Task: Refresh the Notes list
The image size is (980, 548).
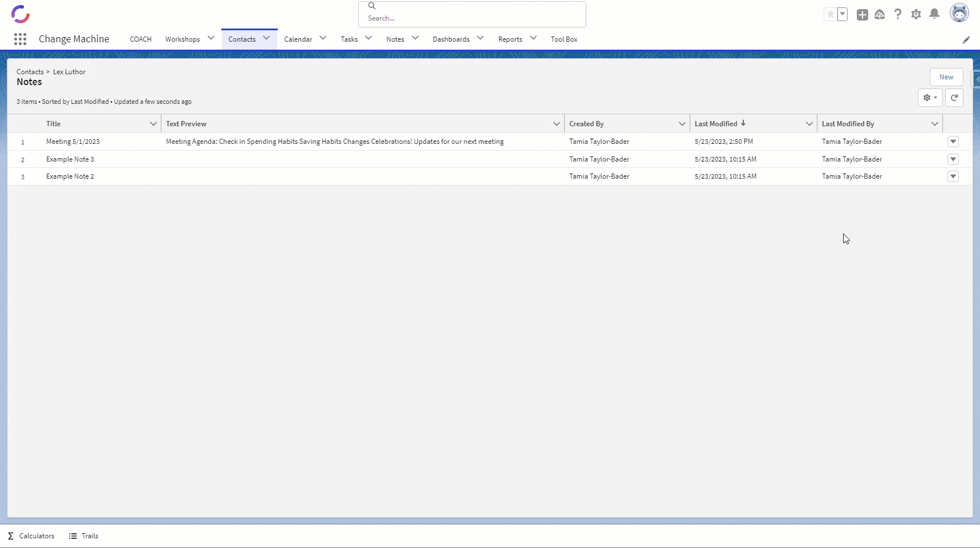Action: (954, 98)
